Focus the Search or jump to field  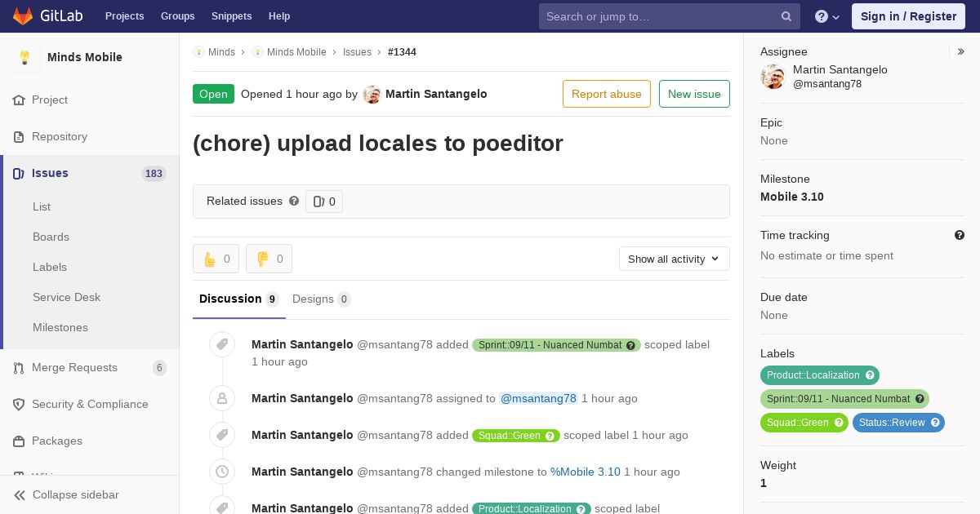pyautogui.click(x=670, y=16)
